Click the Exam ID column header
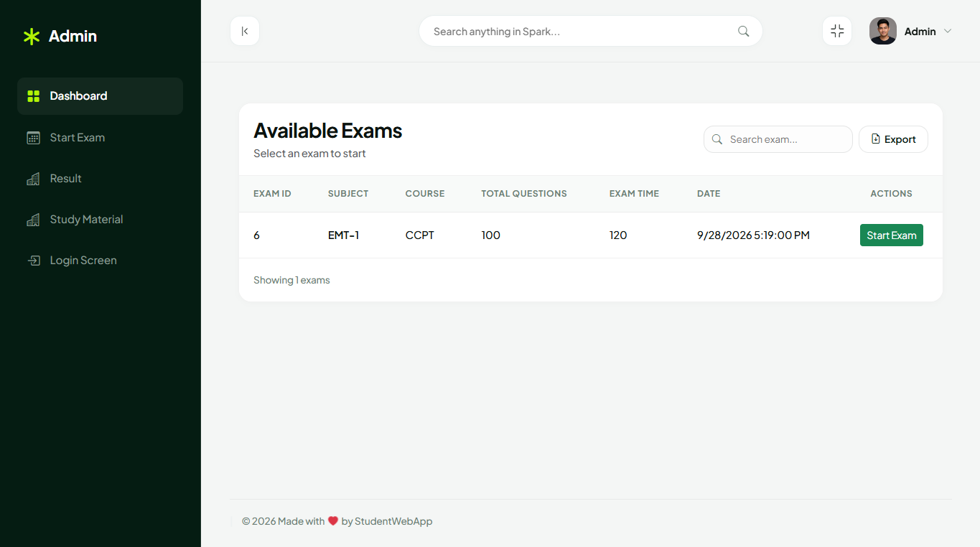The height and width of the screenshot is (547, 980). tap(272, 194)
